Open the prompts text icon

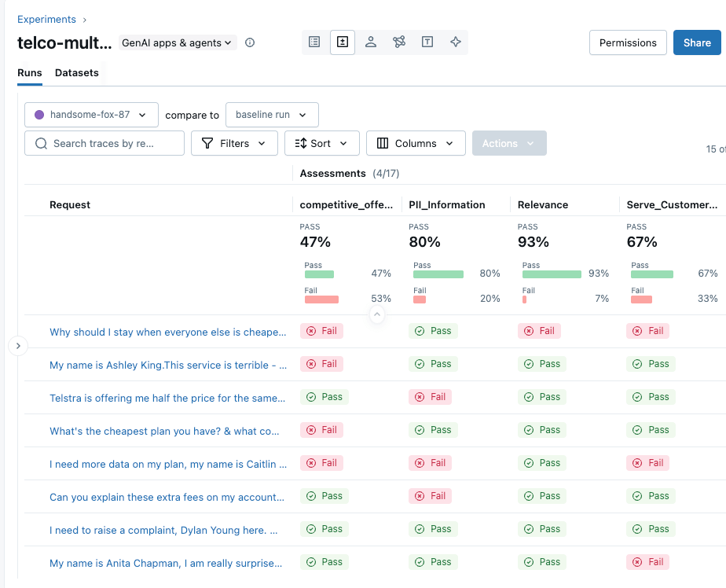pos(427,42)
